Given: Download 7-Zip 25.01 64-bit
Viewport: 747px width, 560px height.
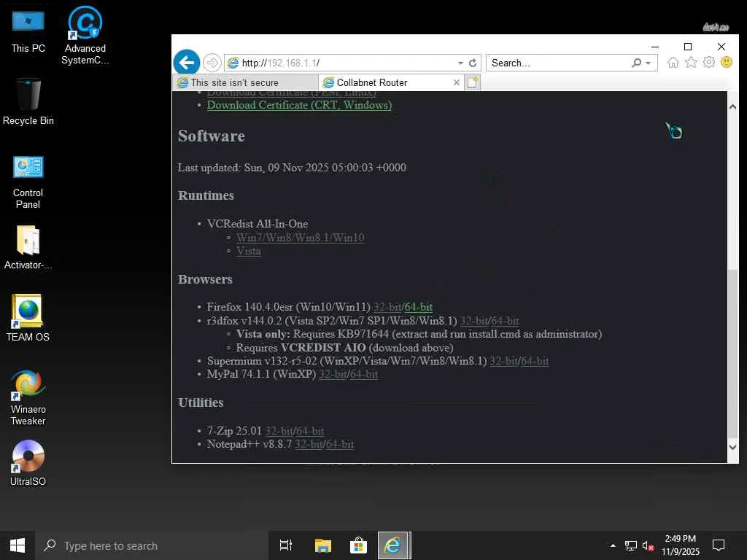Looking at the screenshot, I should click(x=309, y=430).
